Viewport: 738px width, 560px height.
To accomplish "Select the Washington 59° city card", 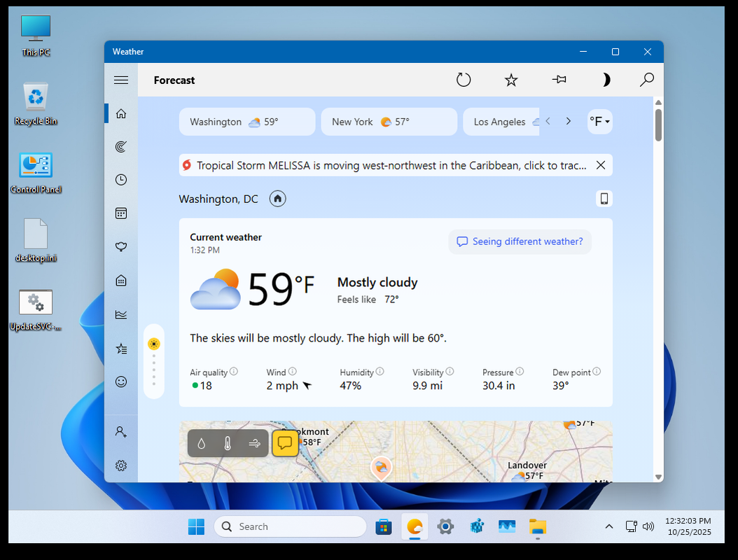I will 247,122.
